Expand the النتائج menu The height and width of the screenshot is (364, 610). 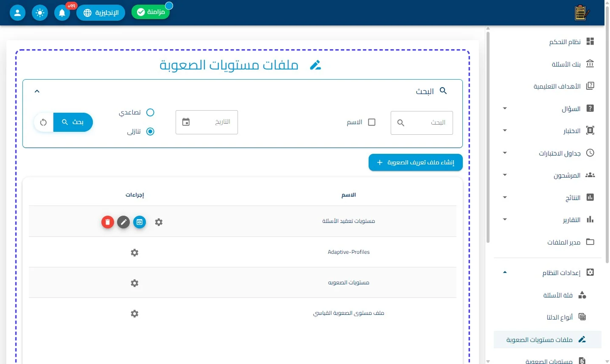coord(505,197)
